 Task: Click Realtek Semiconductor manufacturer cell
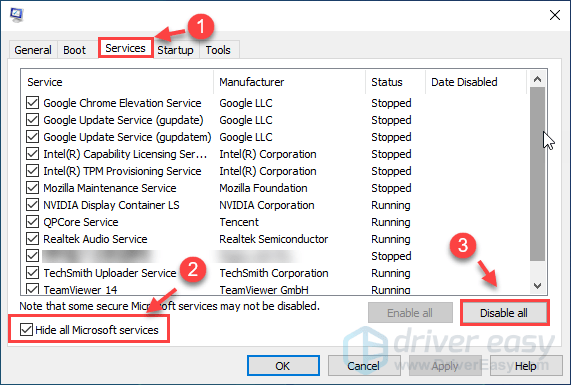pyautogui.click(x=273, y=239)
